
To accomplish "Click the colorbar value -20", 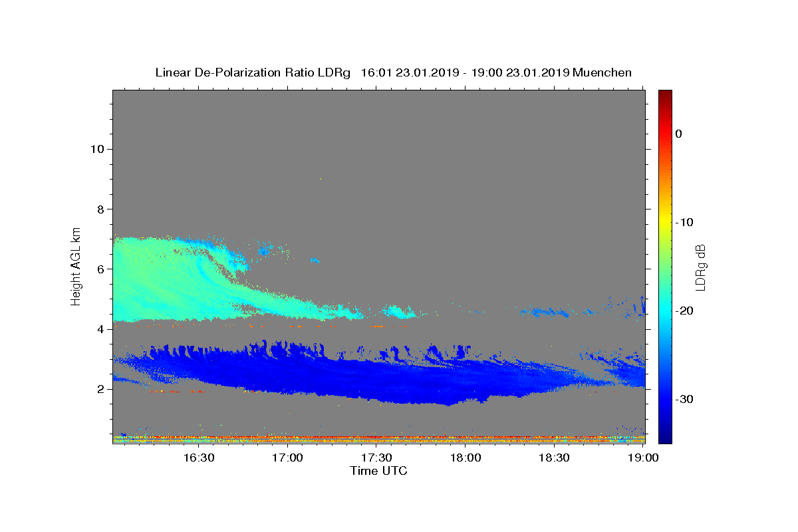I will [x=686, y=311].
